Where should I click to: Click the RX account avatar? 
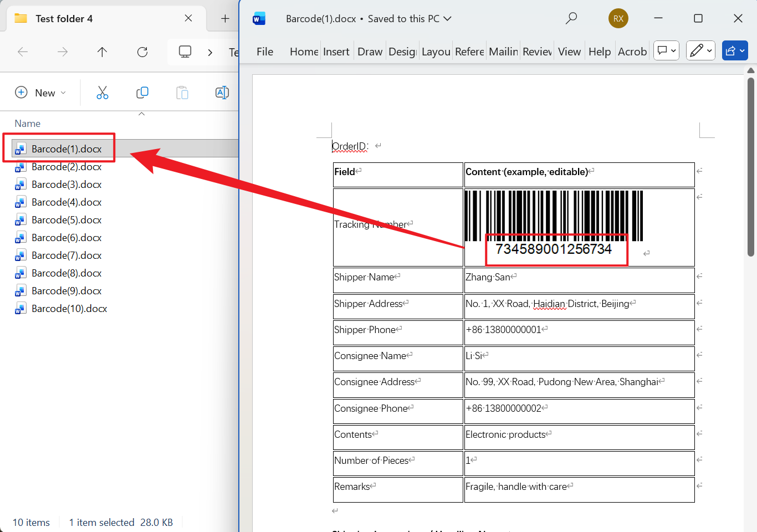pos(618,18)
